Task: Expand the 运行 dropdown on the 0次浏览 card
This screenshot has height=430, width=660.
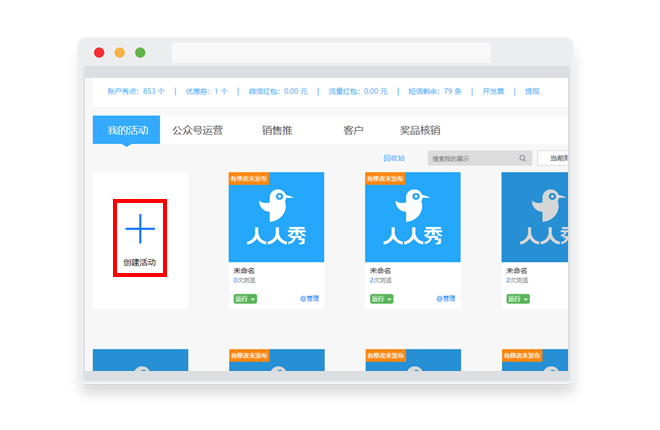Action: coord(245,299)
